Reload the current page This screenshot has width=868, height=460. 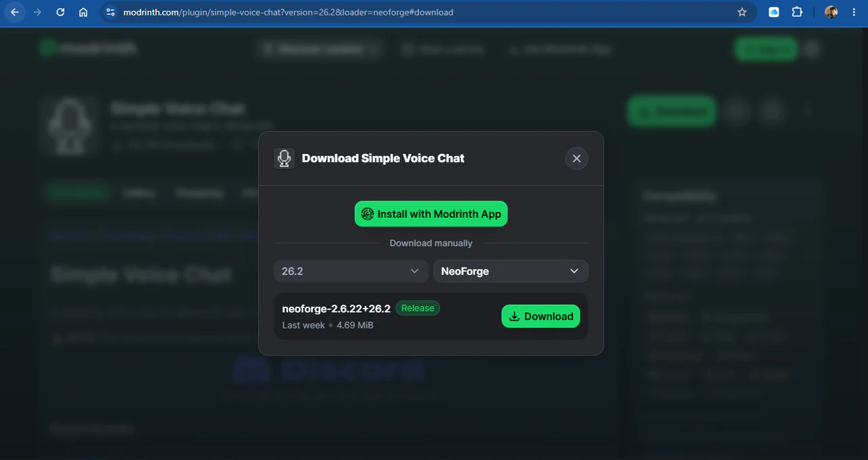point(60,12)
